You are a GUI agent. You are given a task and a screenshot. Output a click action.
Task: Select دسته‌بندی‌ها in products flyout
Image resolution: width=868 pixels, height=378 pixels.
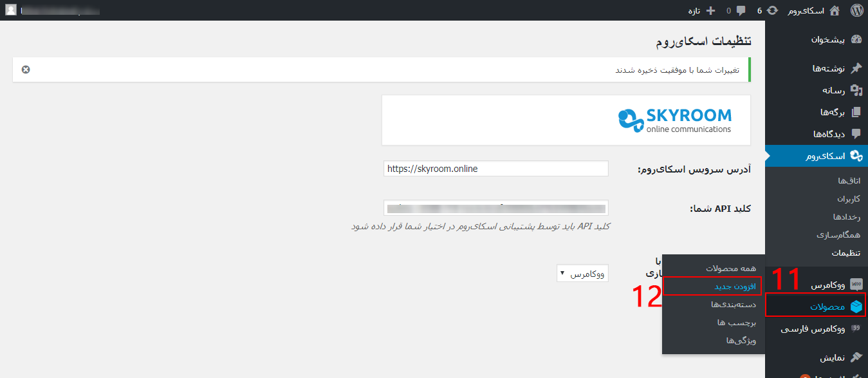click(x=733, y=304)
